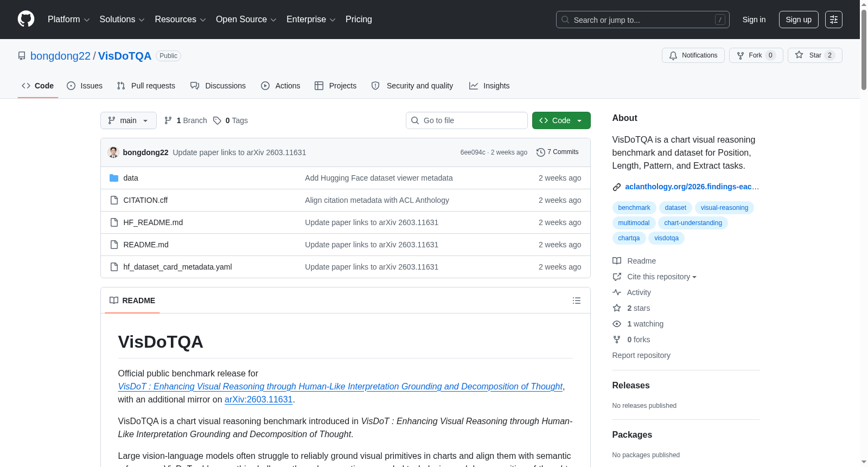The width and height of the screenshot is (868, 467).
Task: Click the benchmark topic tag
Action: (x=634, y=208)
